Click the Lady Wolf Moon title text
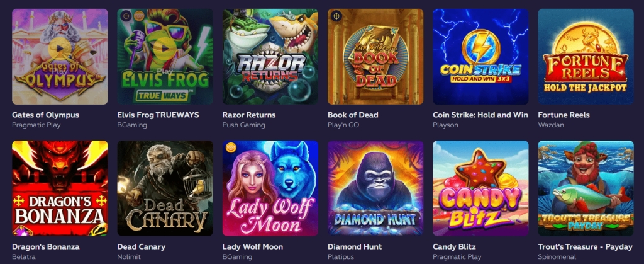Viewport: 644px width, 264px height. coord(253,247)
